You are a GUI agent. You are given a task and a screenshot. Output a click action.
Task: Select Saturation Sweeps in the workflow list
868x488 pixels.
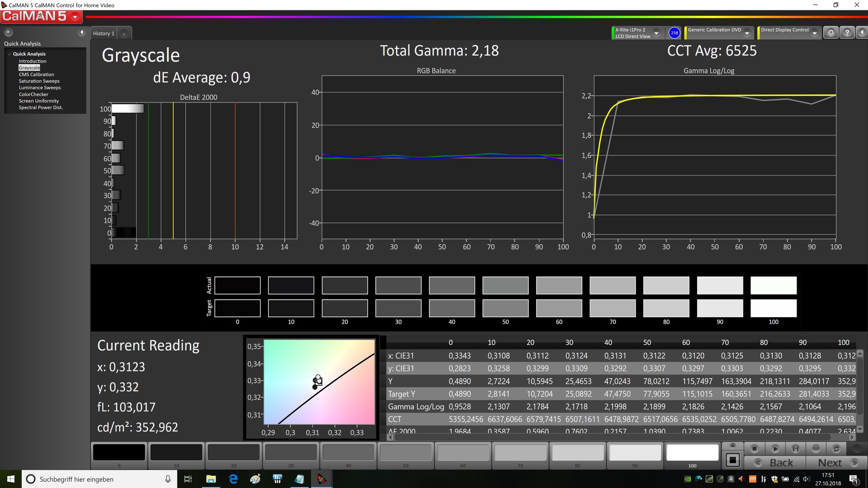pyautogui.click(x=39, y=81)
